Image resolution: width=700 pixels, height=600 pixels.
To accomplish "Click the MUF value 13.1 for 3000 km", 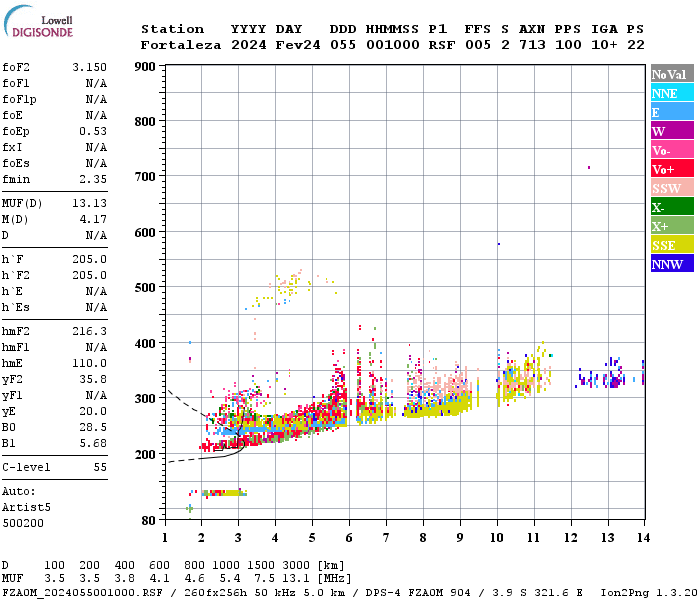I will [296, 579].
